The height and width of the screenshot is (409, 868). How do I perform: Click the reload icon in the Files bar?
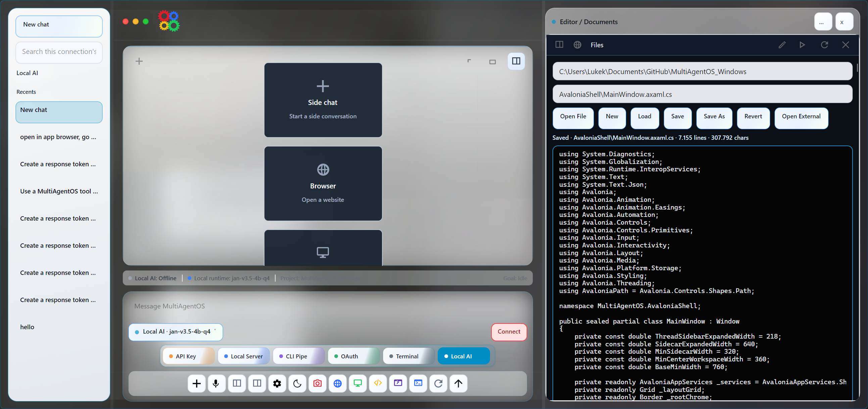coord(824,45)
